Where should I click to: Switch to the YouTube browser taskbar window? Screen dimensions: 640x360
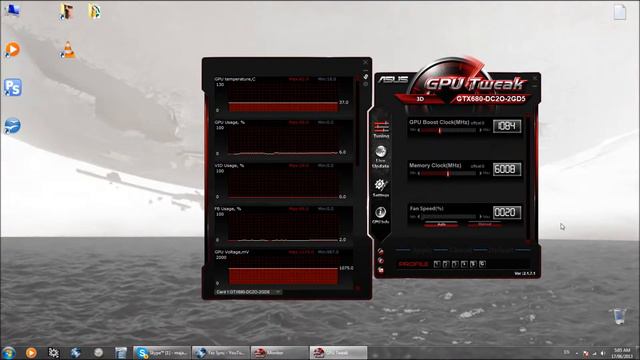coord(221,352)
